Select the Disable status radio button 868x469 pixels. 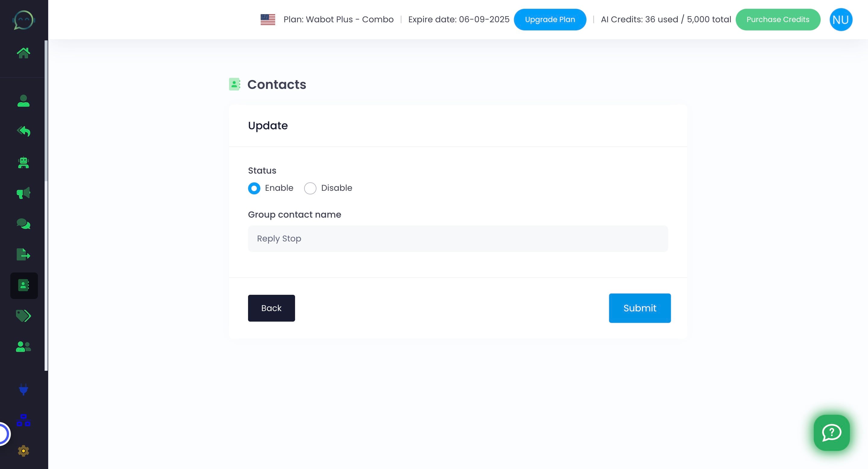[x=310, y=188]
